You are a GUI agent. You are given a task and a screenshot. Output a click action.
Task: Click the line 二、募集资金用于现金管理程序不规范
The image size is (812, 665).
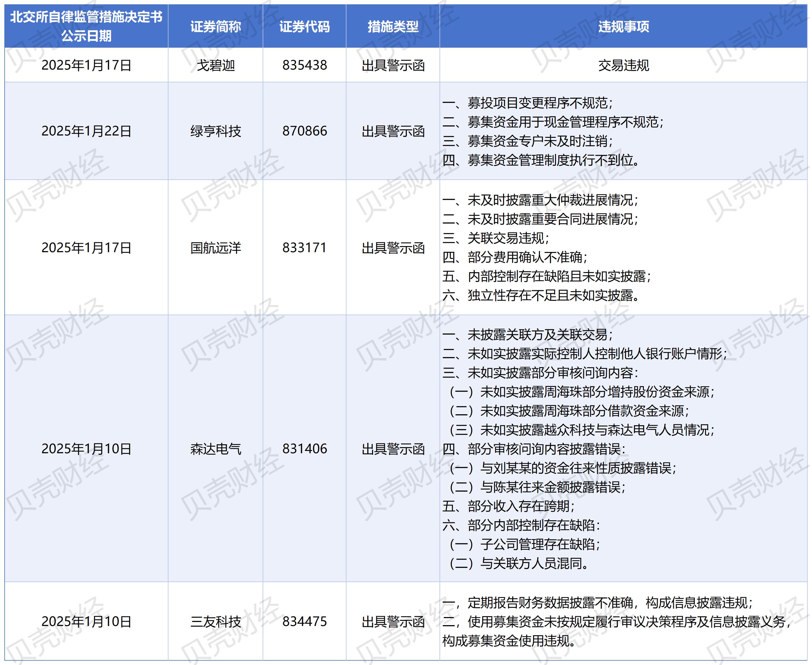[553, 122]
